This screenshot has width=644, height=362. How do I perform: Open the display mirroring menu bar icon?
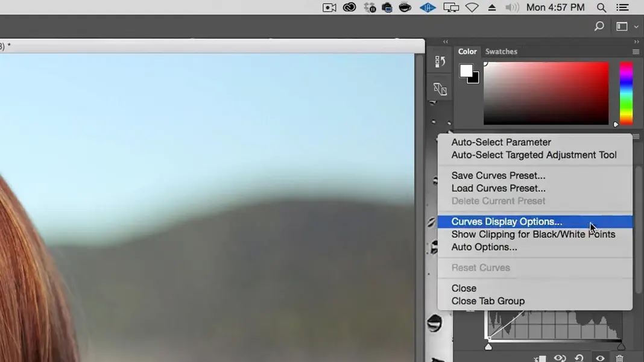point(451,7)
